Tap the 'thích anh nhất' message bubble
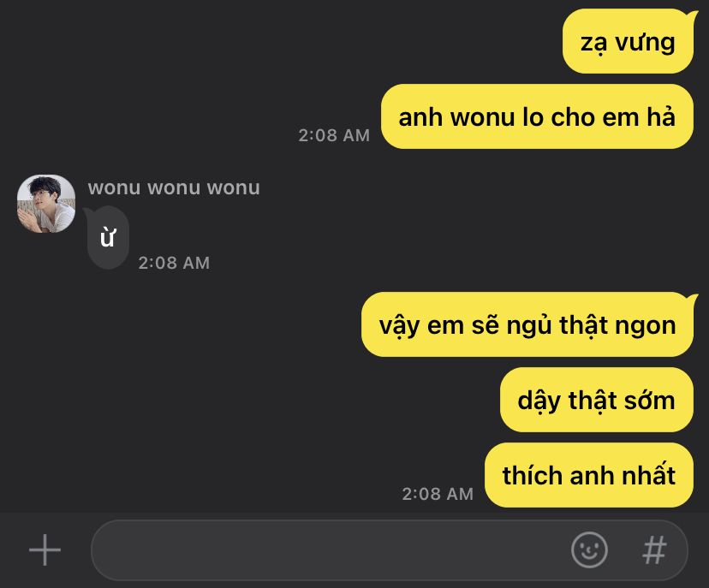 point(589,475)
